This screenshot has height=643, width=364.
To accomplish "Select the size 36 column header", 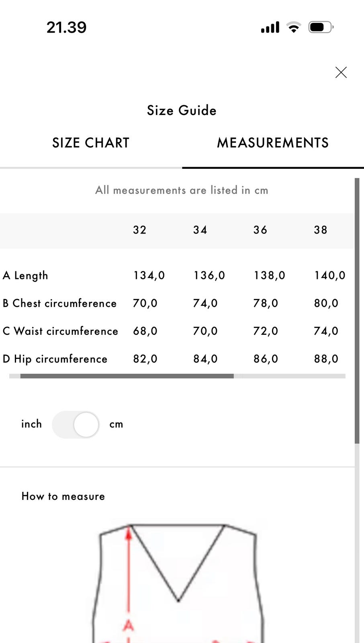I will [x=260, y=230].
